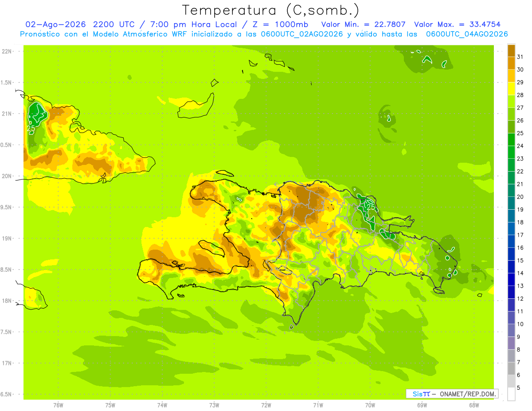Click the "21N" latitude label
The width and height of the screenshot is (532, 411).
click(7, 114)
